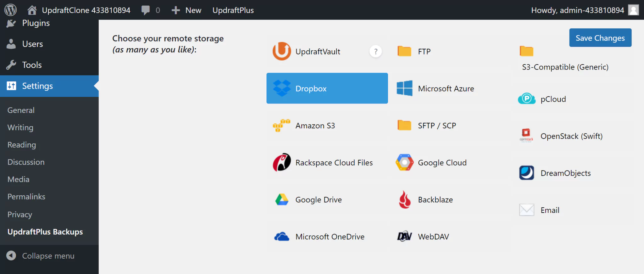644x274 pixels.
Task: Pick the WebDAV logo icon
Action: click(x=404, y=236)
